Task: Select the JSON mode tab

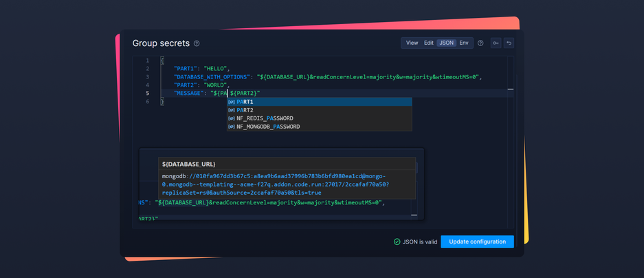Action: (447, 43)
